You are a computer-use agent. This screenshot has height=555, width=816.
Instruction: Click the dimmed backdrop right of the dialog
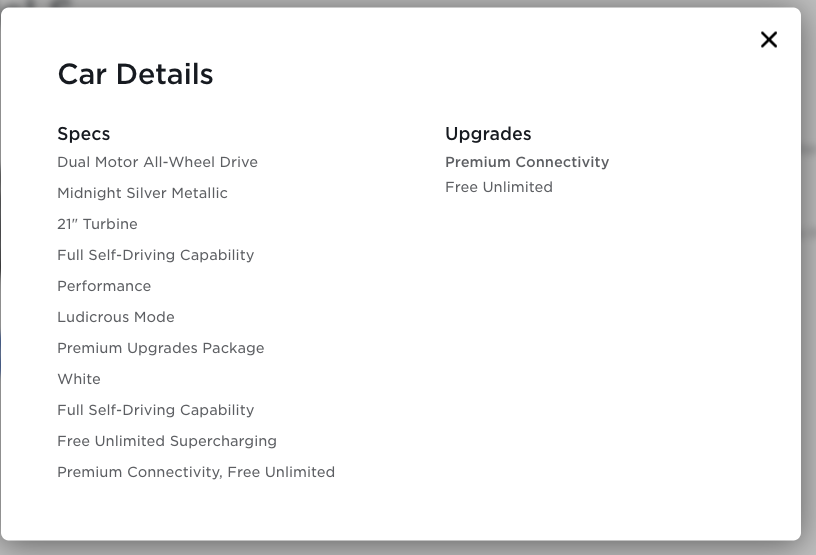point(809,300)
